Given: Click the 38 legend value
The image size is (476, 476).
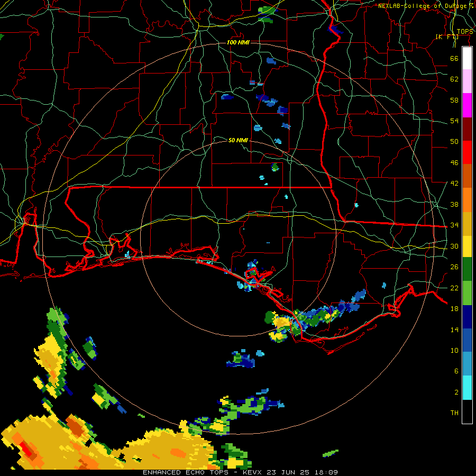Looking at the screenshot, I should [454, 204].
